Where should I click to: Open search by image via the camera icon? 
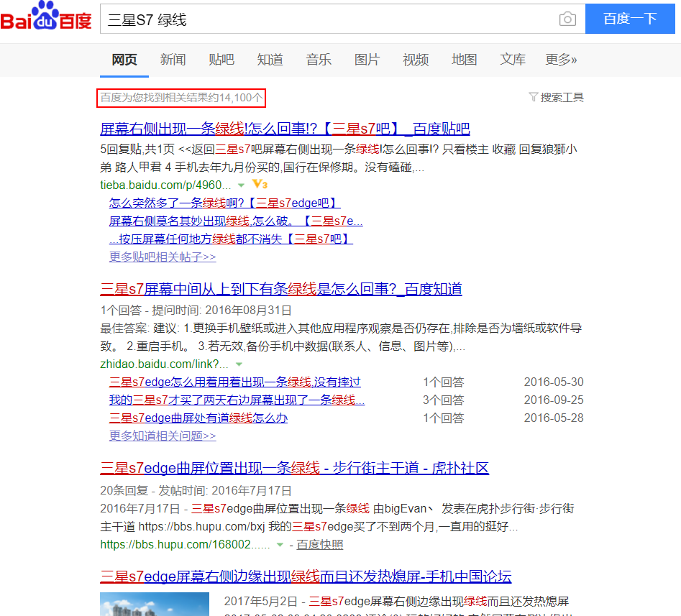(x=567, y=19)
